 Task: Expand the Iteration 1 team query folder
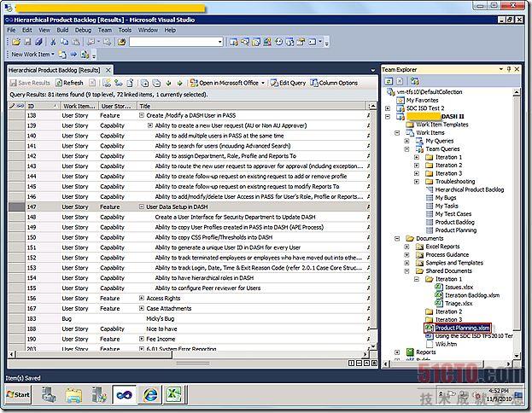(x=417, y=157)
